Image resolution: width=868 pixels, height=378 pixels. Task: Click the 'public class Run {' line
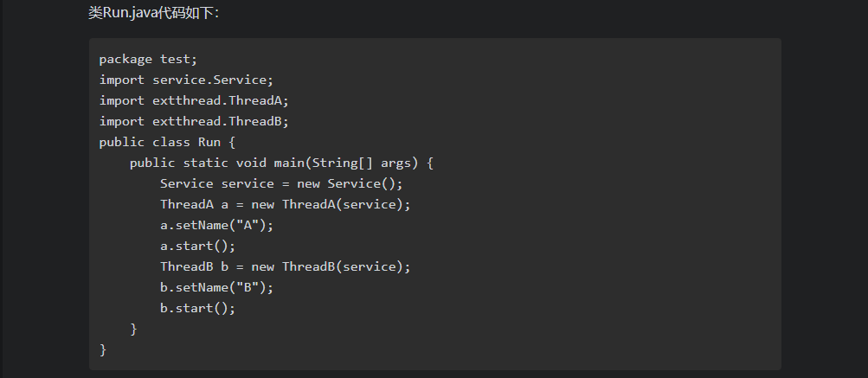point(167,142)
